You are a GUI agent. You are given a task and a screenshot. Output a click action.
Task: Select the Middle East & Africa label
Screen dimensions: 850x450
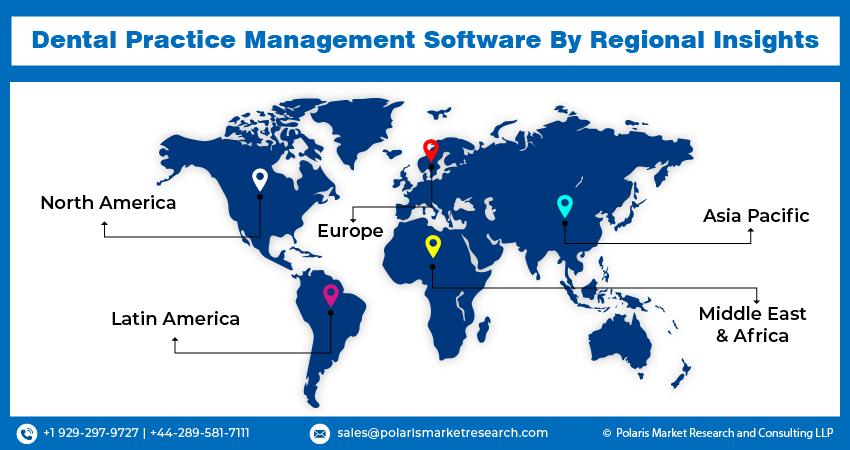(752, 324)
